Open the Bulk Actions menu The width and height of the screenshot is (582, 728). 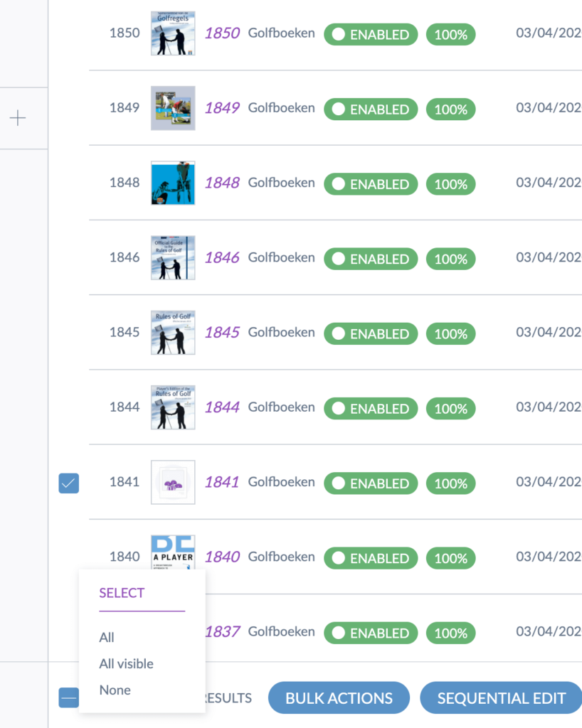(339, 698)
